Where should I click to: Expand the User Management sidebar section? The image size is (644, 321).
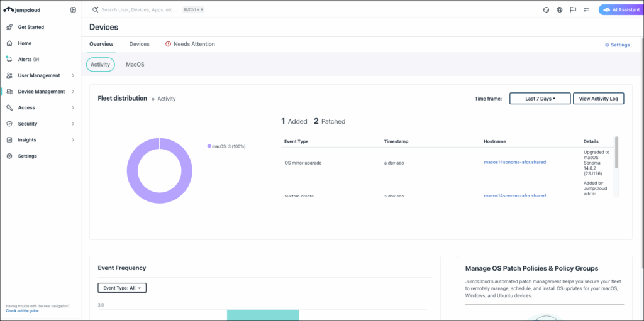click(73, 75)
